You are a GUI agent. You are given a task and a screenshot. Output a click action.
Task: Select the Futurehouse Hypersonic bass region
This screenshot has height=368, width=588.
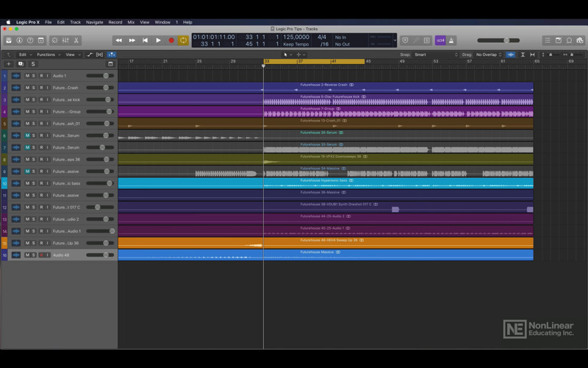pos(326,183)
